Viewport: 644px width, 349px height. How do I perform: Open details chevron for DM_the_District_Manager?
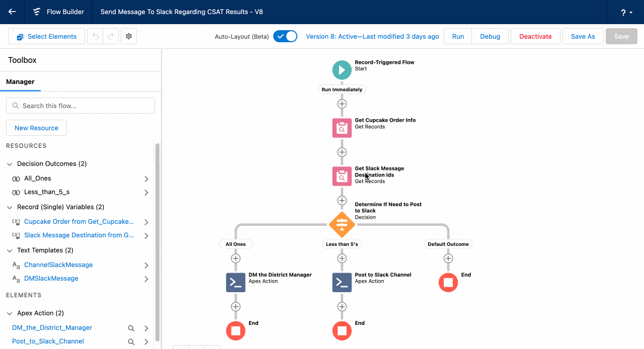146,328
